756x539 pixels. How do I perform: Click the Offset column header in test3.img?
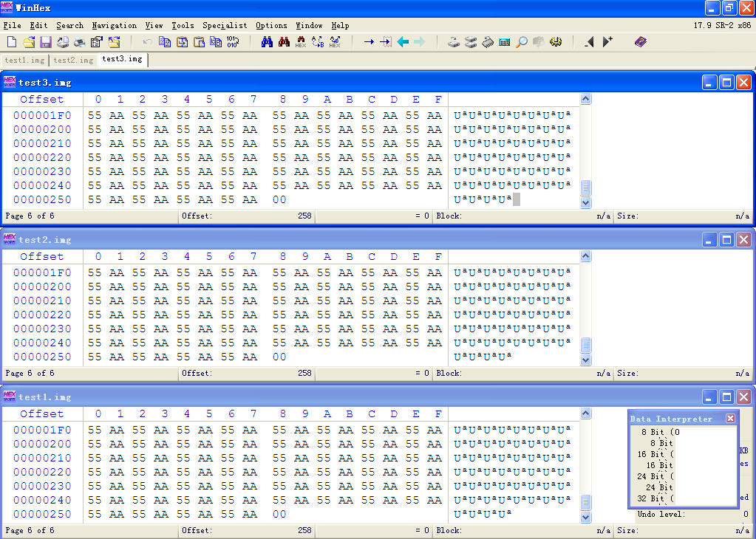click(x=42, y=99)
